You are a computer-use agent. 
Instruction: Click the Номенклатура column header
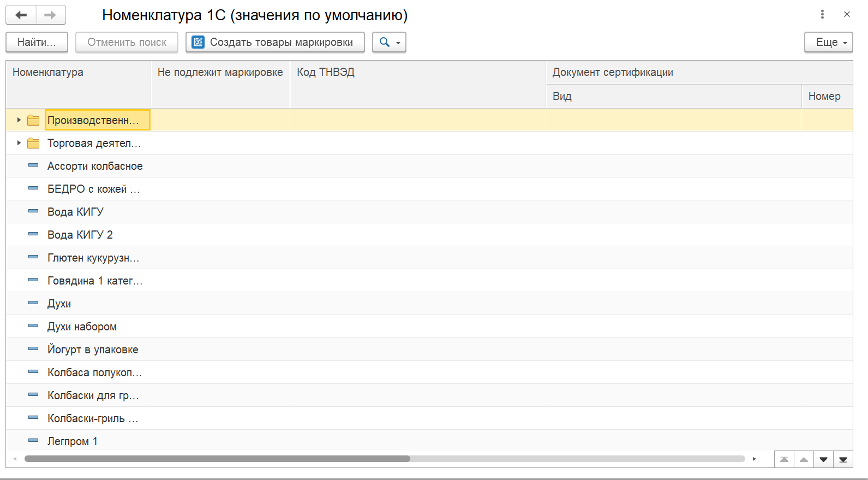tap(78, 84)
